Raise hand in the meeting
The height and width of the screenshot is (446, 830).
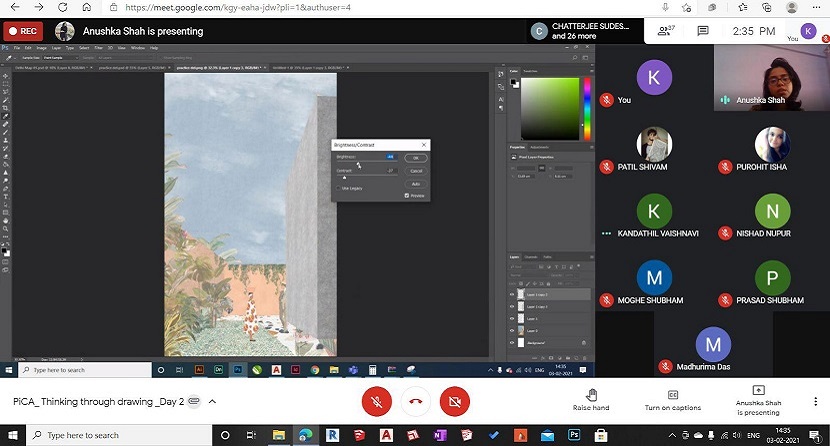[591, 399]
